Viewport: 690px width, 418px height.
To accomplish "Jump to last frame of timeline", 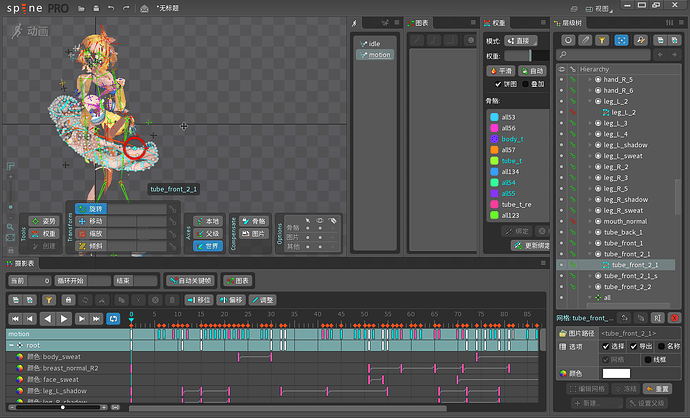I will [x=96, y=319].
